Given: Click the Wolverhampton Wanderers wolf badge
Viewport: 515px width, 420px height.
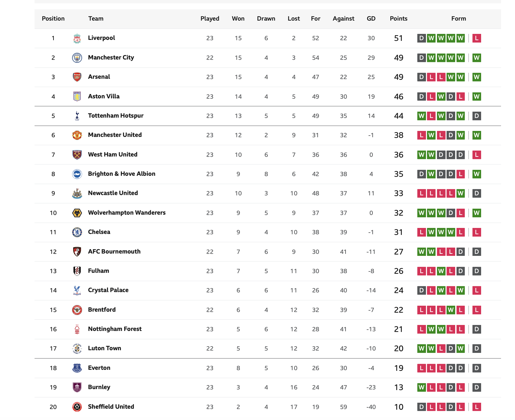Looking at the screenshot, I should (77, 213).
